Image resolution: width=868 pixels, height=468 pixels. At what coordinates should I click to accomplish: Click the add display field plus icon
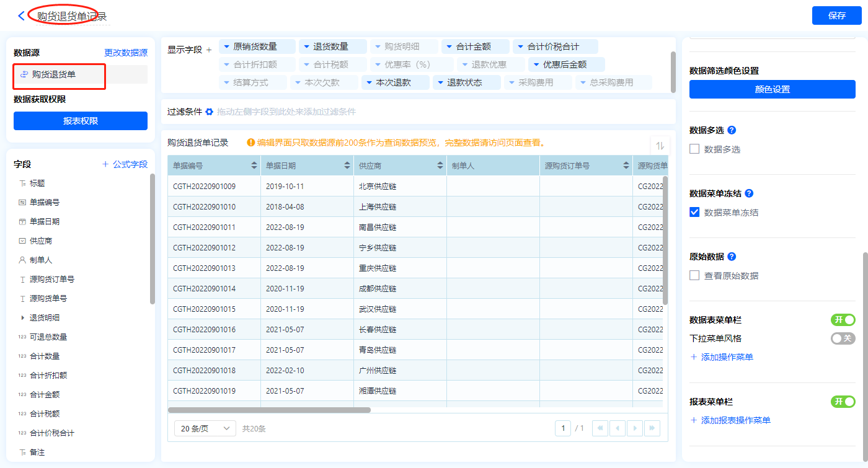[x=209, y=50]
